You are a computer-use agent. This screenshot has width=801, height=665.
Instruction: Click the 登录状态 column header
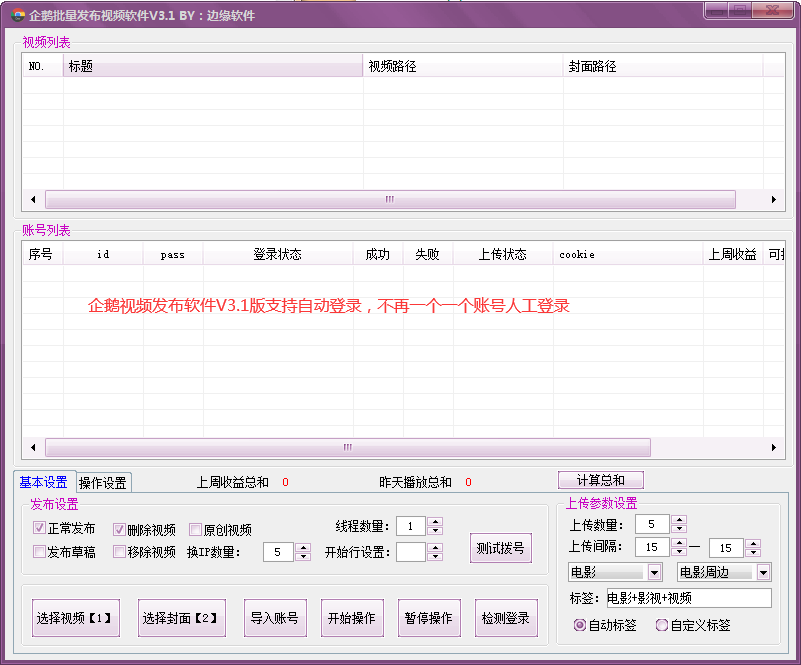point(278,254)
